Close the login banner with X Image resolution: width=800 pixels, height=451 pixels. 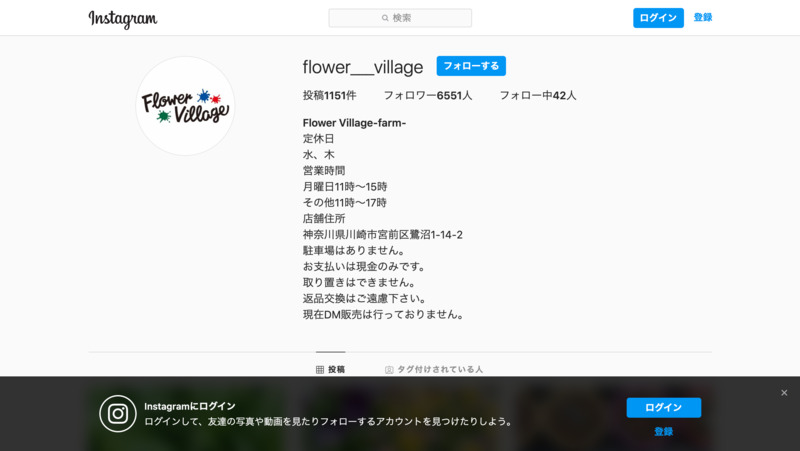784,393
